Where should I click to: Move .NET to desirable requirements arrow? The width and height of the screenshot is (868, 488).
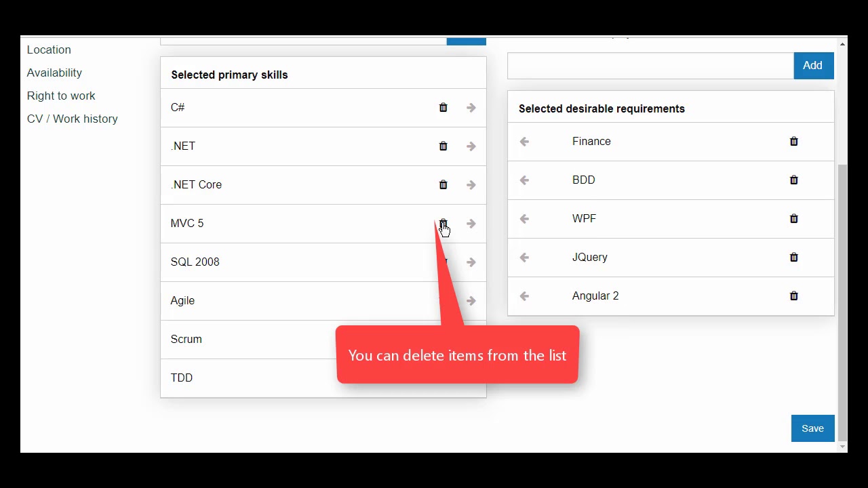click(x=471, y=146)
